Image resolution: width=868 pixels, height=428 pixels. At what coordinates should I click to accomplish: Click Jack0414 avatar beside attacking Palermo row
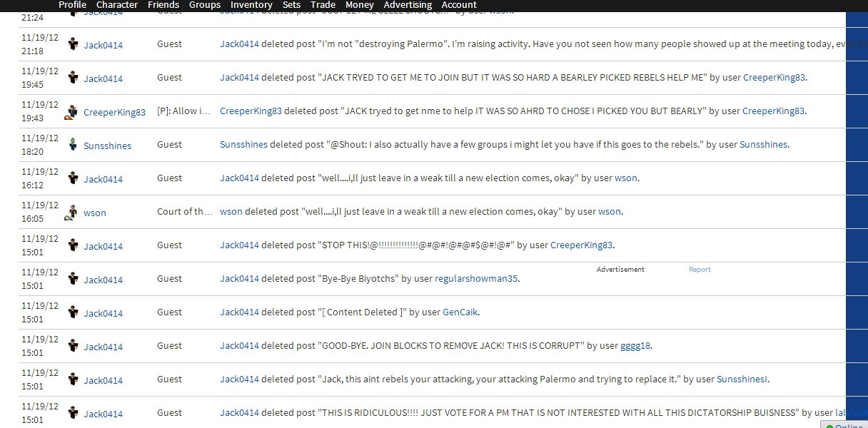tap(73, 379)
